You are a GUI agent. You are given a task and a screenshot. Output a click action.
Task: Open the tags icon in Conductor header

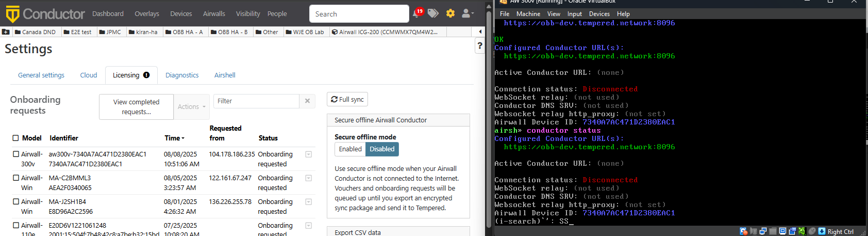coord(433,13)
